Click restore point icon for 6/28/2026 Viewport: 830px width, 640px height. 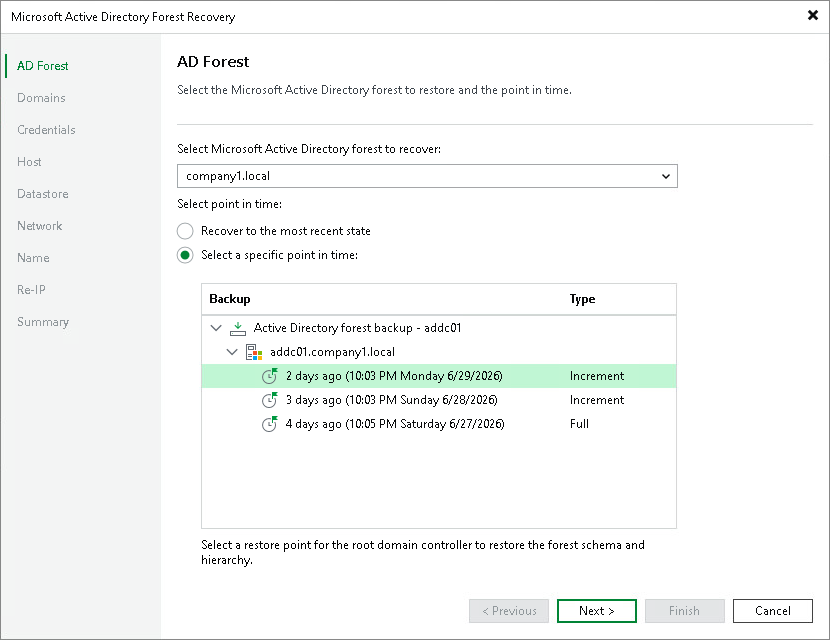coord(270,400)
